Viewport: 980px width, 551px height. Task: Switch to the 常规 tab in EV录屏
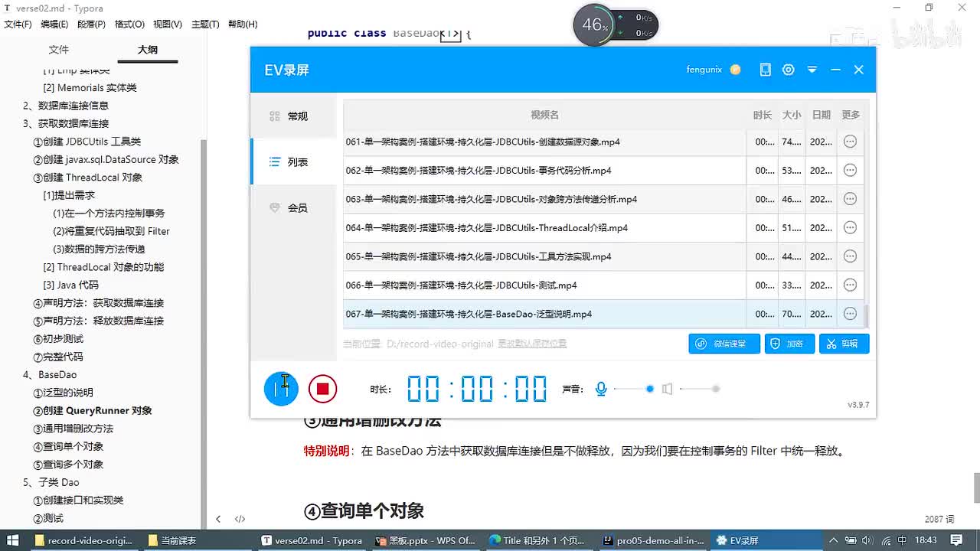293,116
